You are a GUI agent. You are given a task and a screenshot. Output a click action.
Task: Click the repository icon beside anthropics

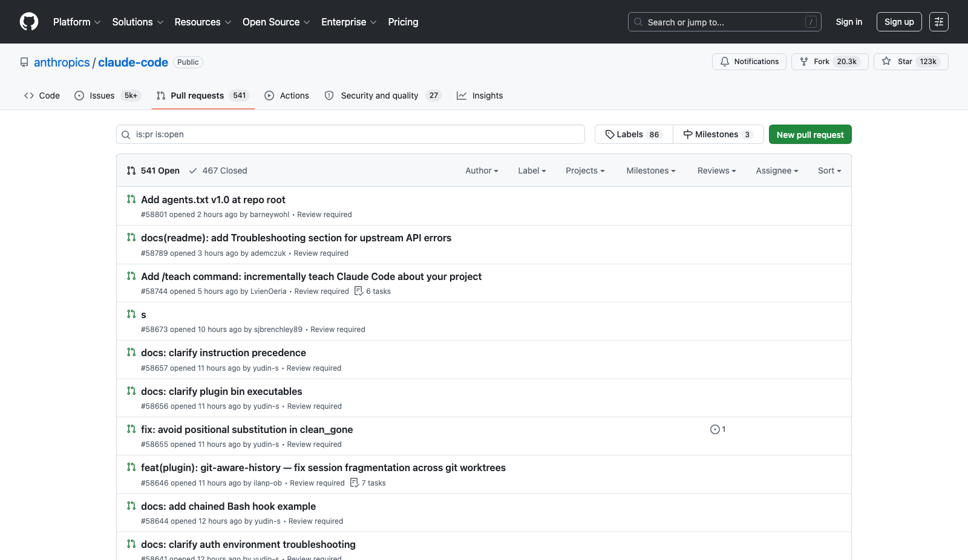24,62
